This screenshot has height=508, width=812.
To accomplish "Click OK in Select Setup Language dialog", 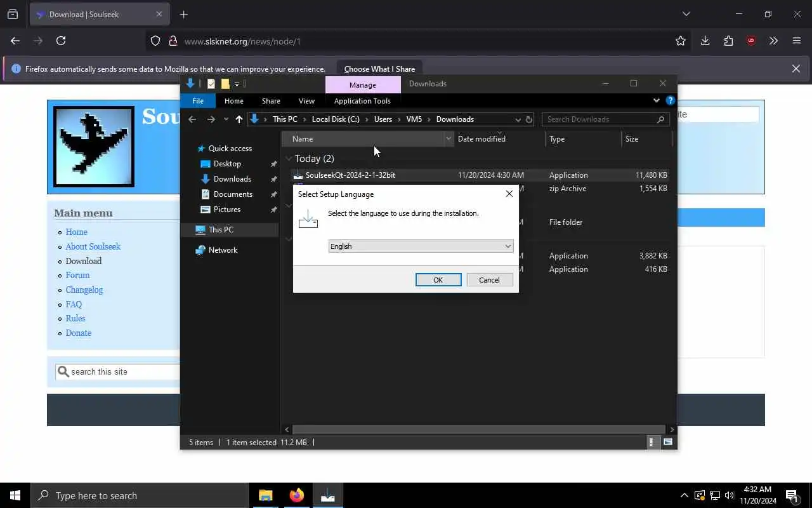I will (438, 280).
